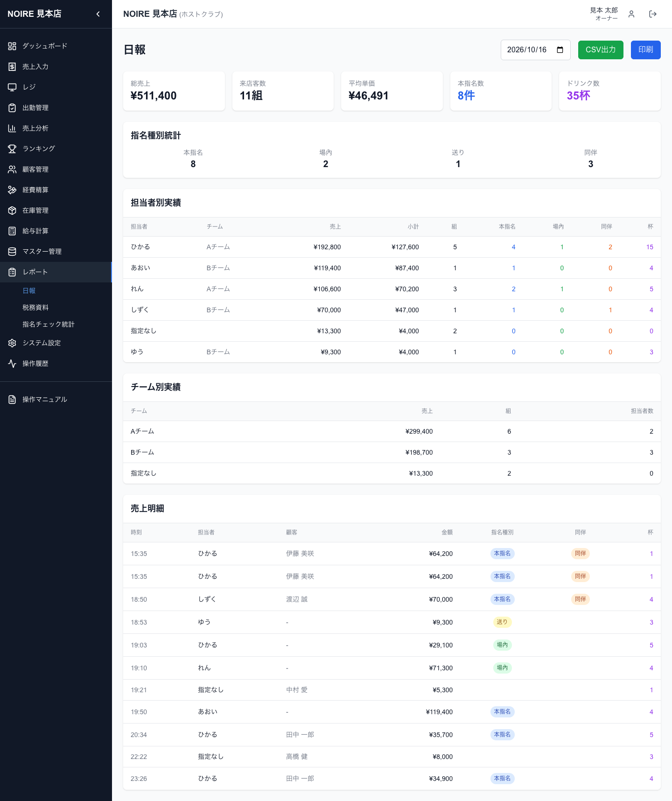
Task: Click the 給与計算 calculator icon
Action: coord(12,231)
